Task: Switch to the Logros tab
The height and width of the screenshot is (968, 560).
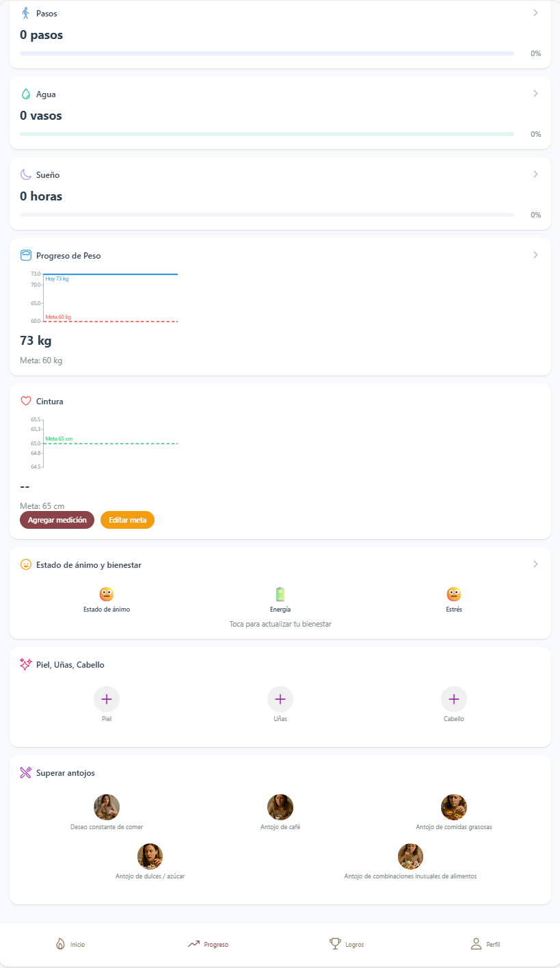Action: 347,944
